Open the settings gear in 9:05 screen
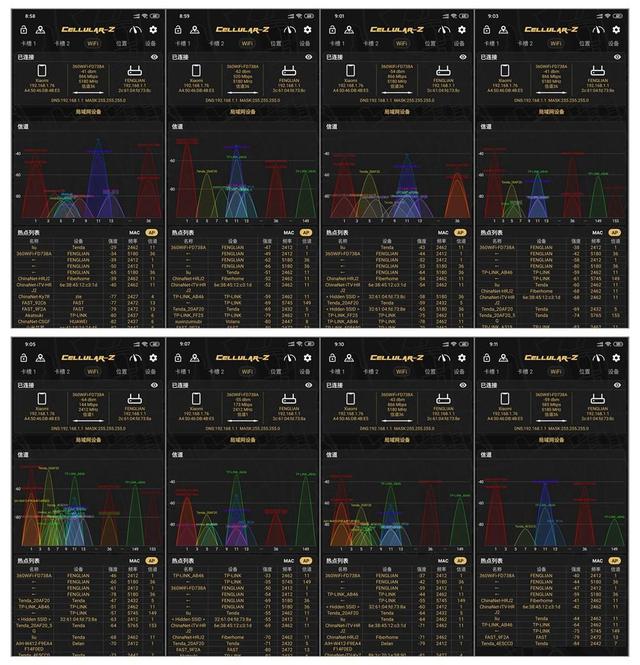 [153, 358]
